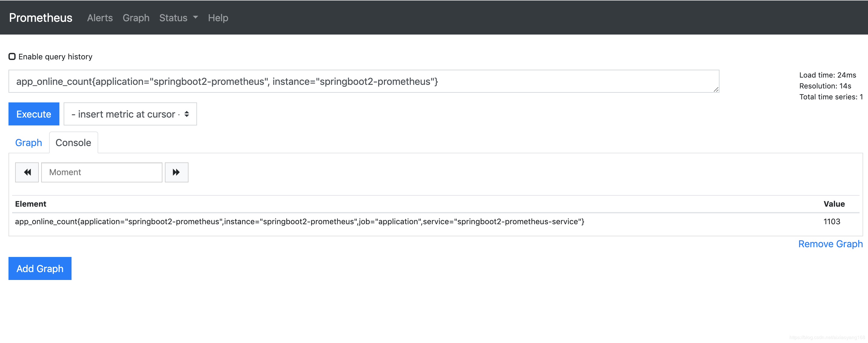The height and width of the screenshot is (343, 868).
Task: Open the Status menu caret arrow
Action: (x=196, y=18)
